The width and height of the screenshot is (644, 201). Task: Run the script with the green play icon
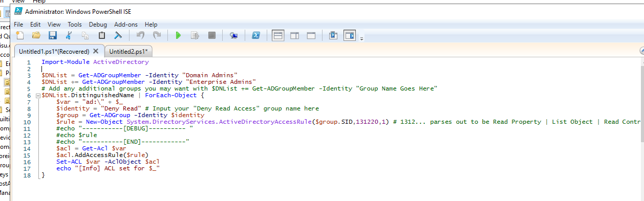[x=178, y=35]
